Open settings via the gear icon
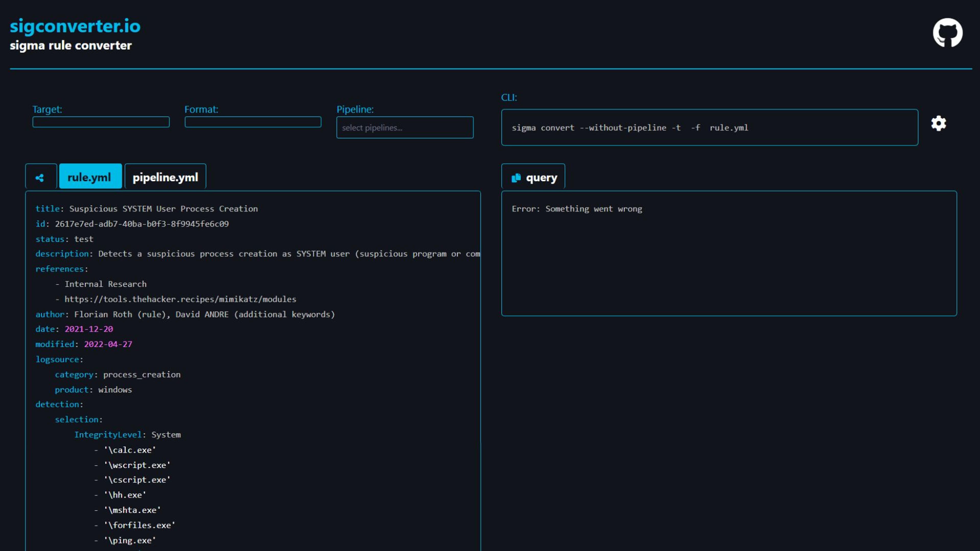The width and height of the screenshot is (980, 551). coord(939,123)
